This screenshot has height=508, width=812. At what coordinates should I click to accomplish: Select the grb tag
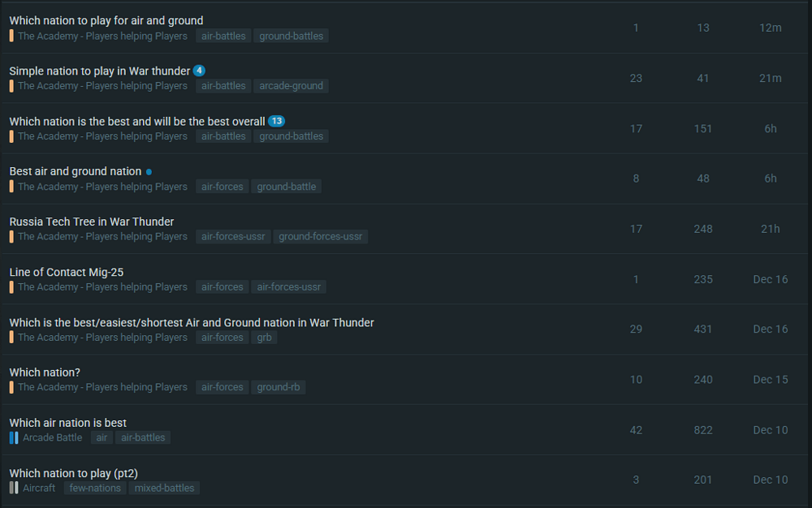264,338
